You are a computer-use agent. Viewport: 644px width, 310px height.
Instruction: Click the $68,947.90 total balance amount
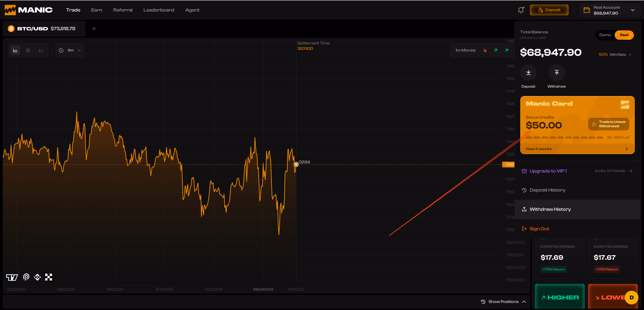(550, 52)
